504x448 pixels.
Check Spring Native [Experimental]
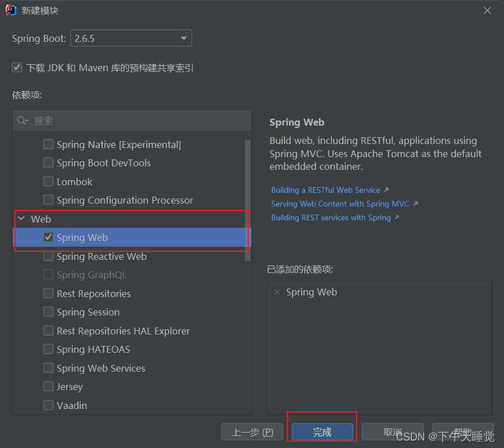tap(48, 145)
